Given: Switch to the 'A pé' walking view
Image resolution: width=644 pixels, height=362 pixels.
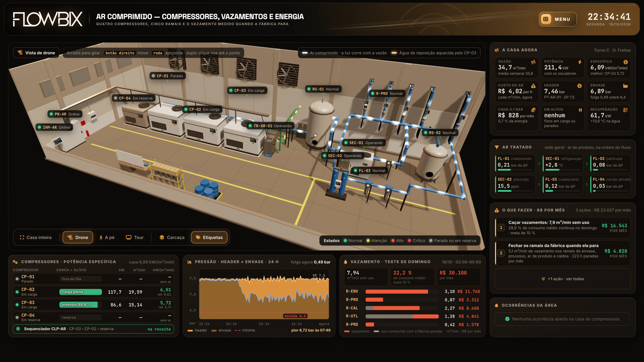Looking at the screenshot, I should coord(107,237).
